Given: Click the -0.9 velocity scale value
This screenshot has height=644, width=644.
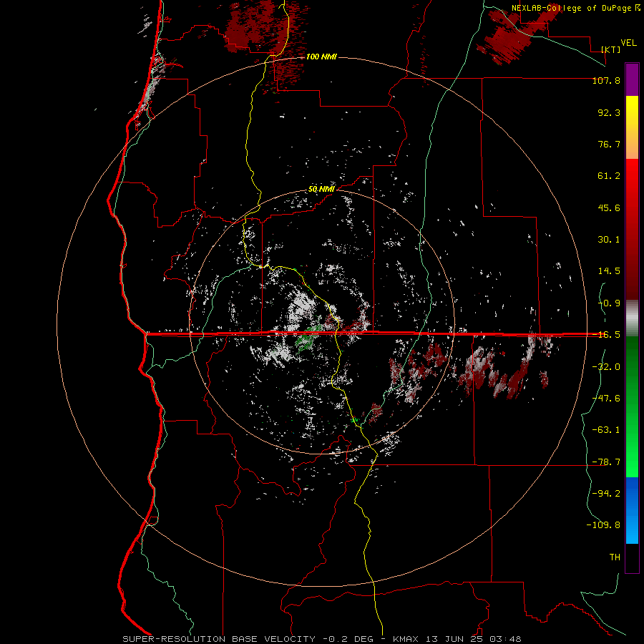Looking at the screenshot, I should coord(609,303).
